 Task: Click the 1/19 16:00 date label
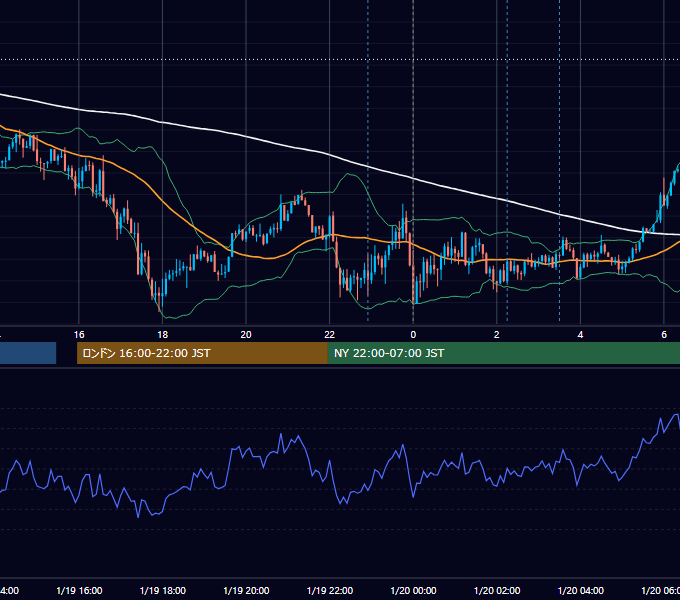coord(79,590)
